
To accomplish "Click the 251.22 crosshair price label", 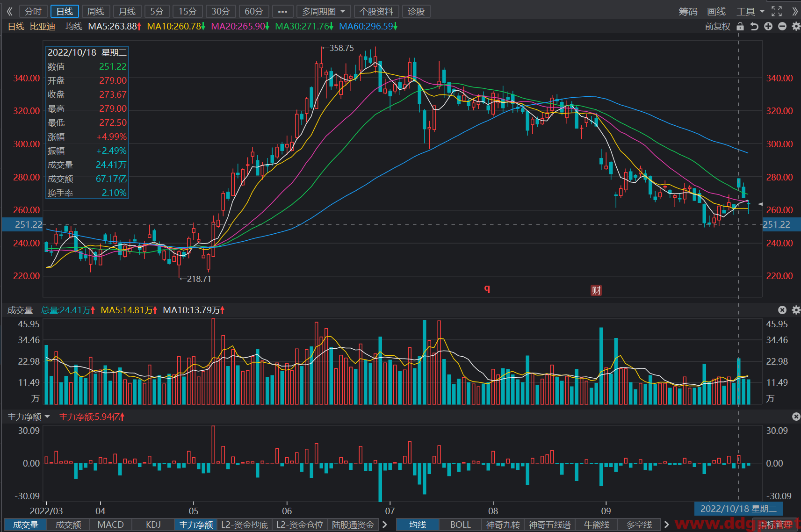I will coord(22,224).
